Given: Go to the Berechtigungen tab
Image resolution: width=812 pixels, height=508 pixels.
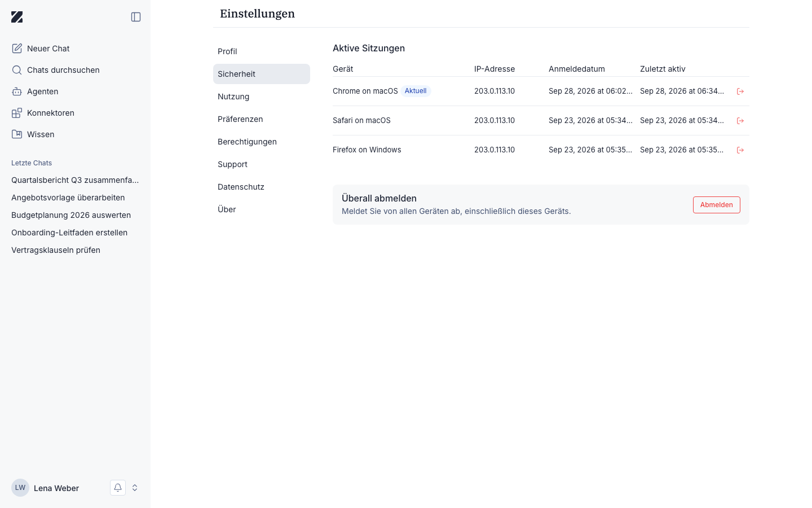Looking at the screenshot, I should click(x=262, y=142).
